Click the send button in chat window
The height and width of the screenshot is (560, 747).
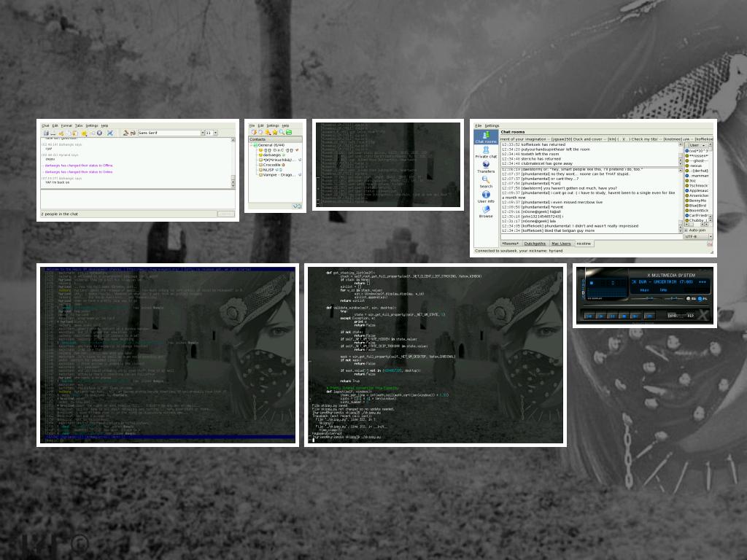click(x=226, y=214)
